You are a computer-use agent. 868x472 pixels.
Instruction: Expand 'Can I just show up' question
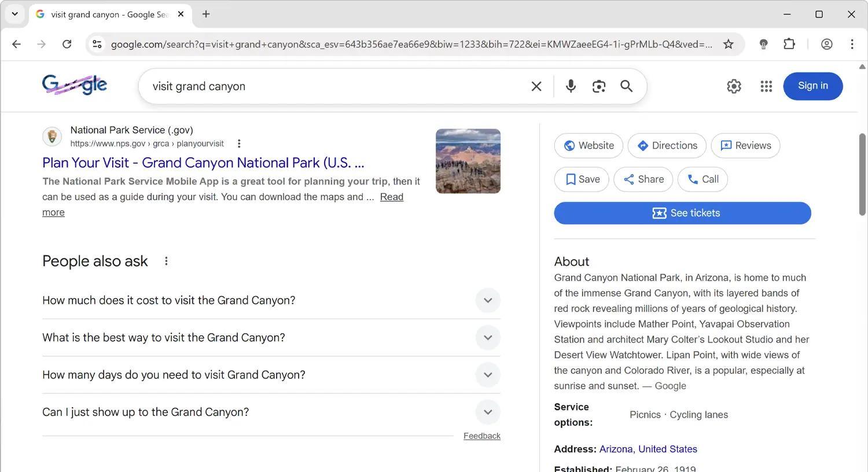click(x=488, y=412)
